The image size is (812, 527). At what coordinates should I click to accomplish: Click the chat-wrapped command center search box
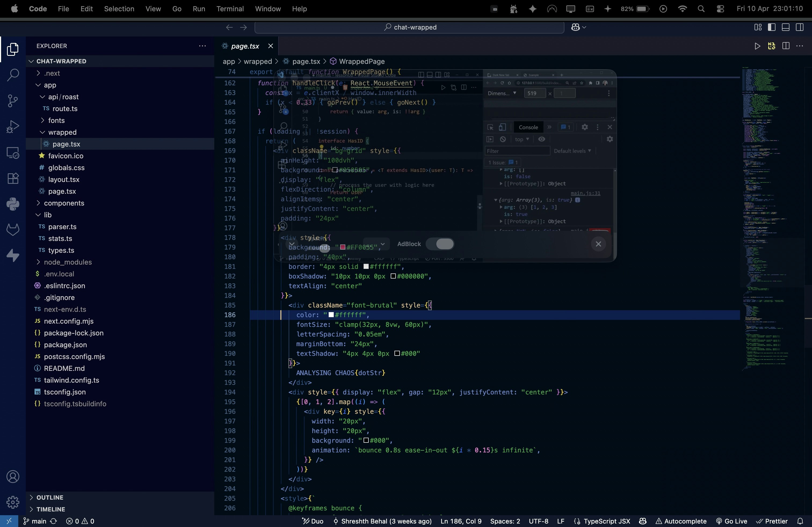(409, 27)
